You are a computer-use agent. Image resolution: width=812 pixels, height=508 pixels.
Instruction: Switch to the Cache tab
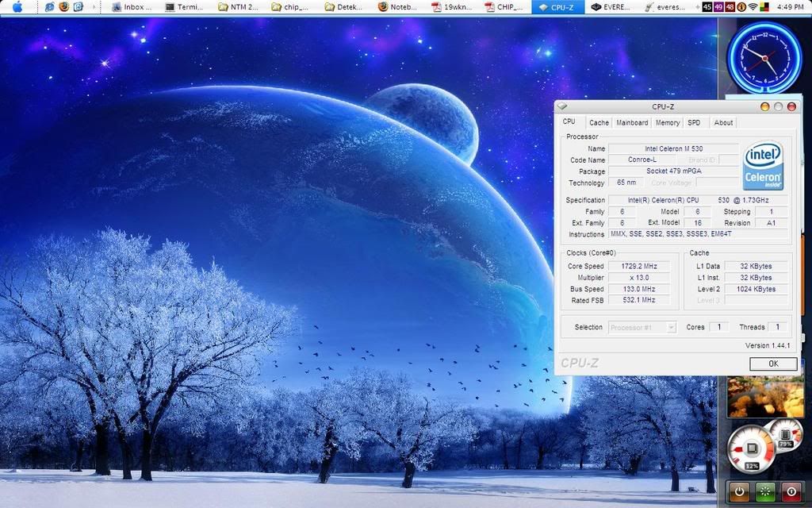(x=599, y=123)
